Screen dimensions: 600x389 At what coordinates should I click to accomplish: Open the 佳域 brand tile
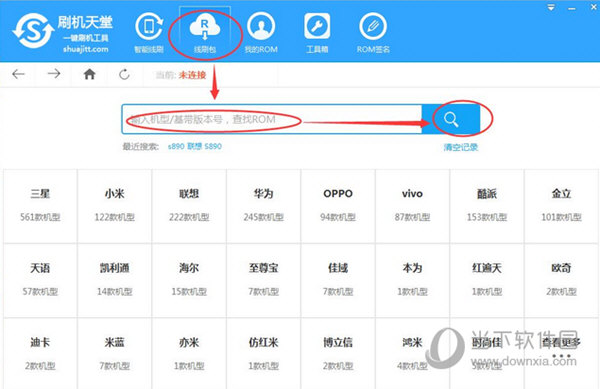coord(338,280)
